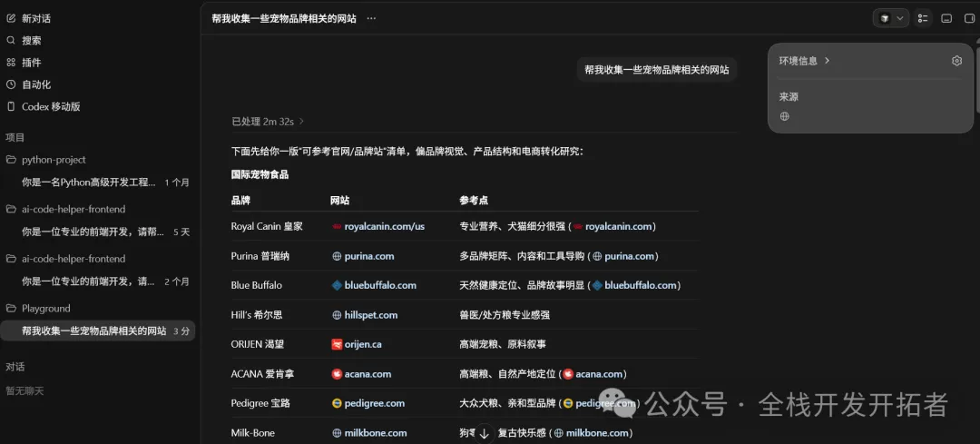
Task: Select the active chat 帮我收集一些宠物品牌相关的网站 in sidebar
Action: pos(97,331)
